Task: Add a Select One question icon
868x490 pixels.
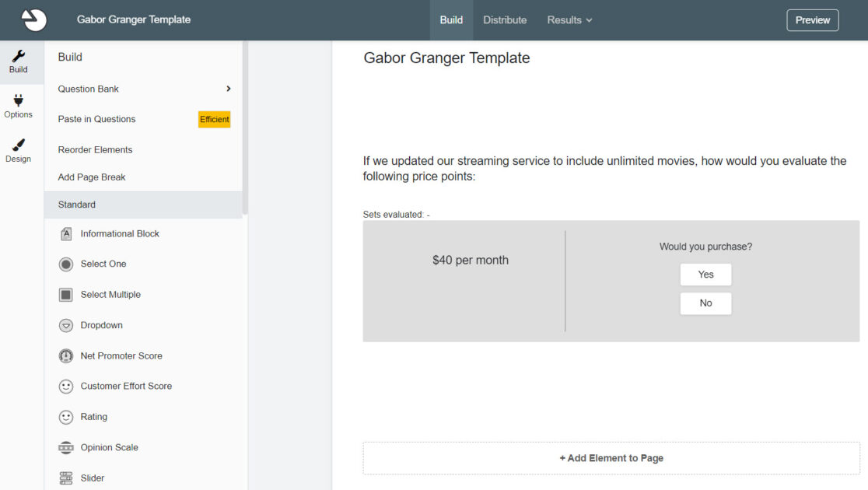Action: (x=66, y=264)
